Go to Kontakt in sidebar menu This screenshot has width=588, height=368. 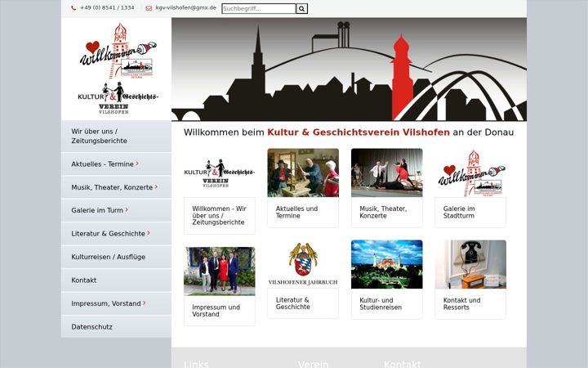pos(116,280)
